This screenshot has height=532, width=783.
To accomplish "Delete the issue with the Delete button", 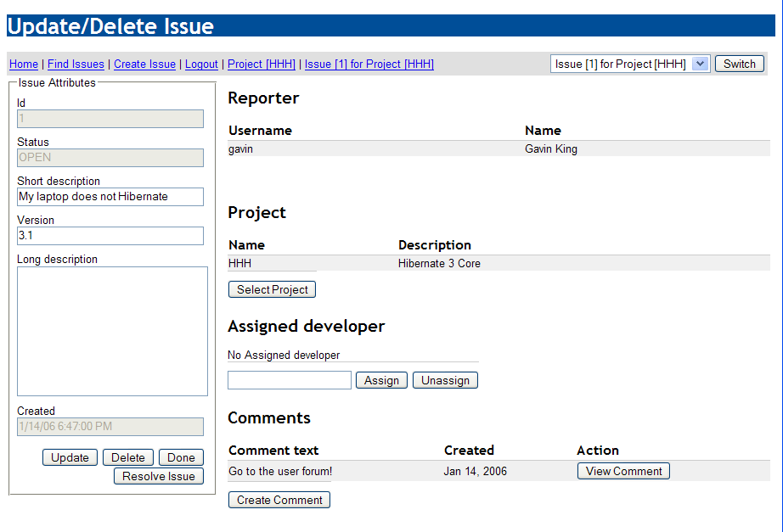I will coord(128,457).
